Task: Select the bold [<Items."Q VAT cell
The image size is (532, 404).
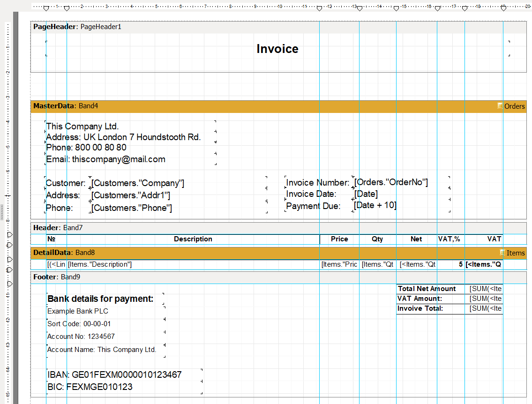Action: tap(484, 265)
